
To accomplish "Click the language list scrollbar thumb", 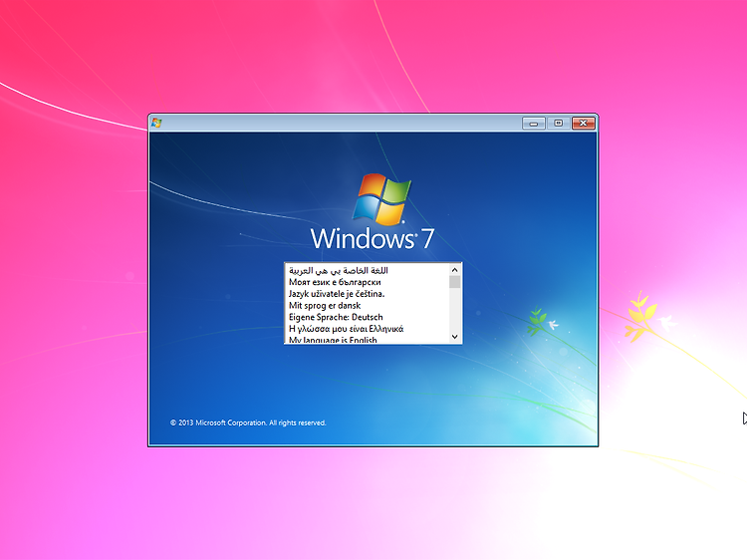I will (455, 282).
